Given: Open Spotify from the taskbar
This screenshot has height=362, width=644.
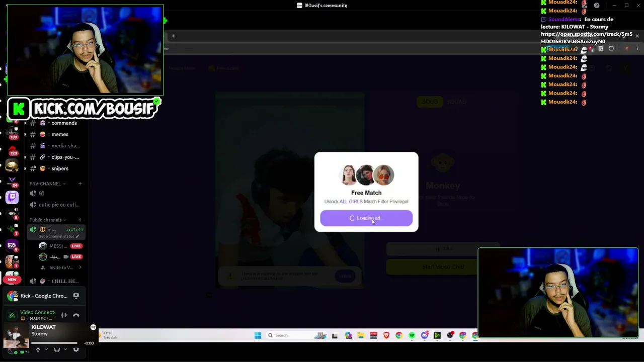Looking at the screenshot, I should [412, 335].
